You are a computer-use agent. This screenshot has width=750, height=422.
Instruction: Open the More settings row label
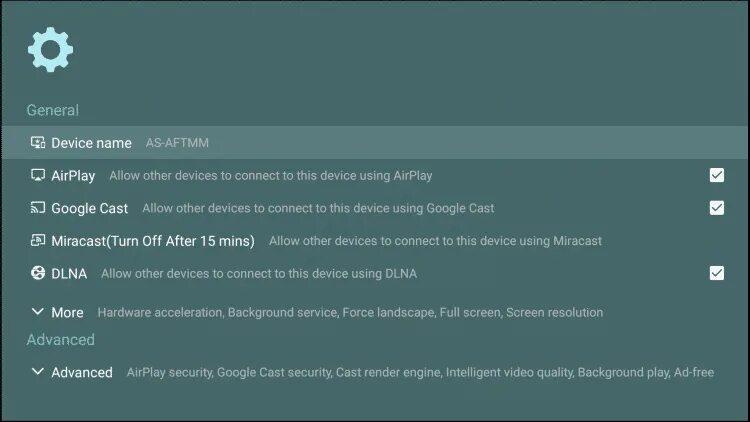[x=68, y=312]
